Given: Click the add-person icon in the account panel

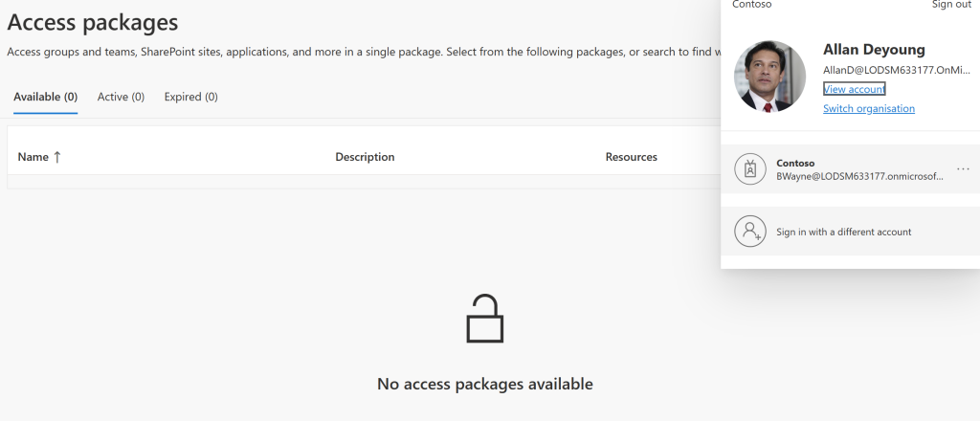Looking at the screenshot, I should [x=750, y=232].
